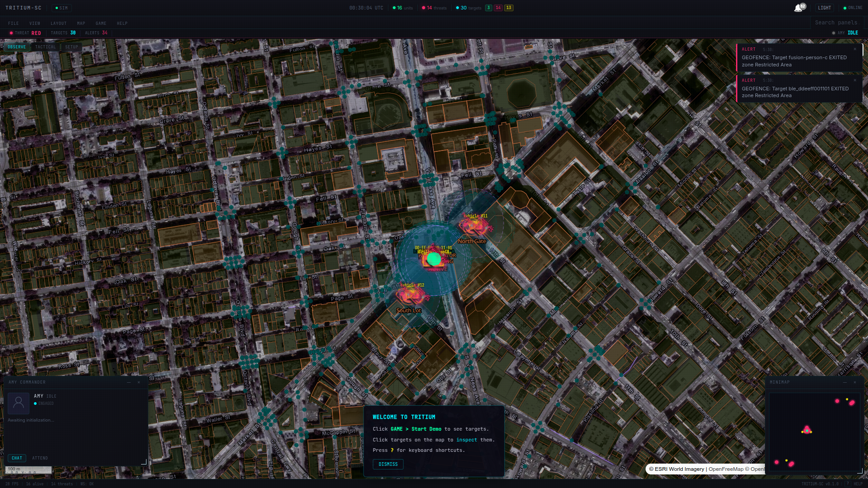Open the GAME menu

pyautogui.click(x=101, y=23)
